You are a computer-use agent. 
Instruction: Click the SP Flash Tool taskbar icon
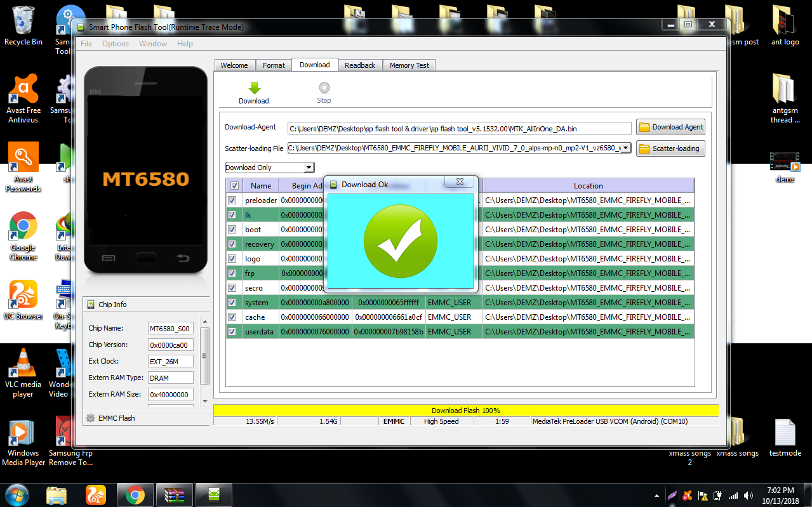click(x=213, y=494)
